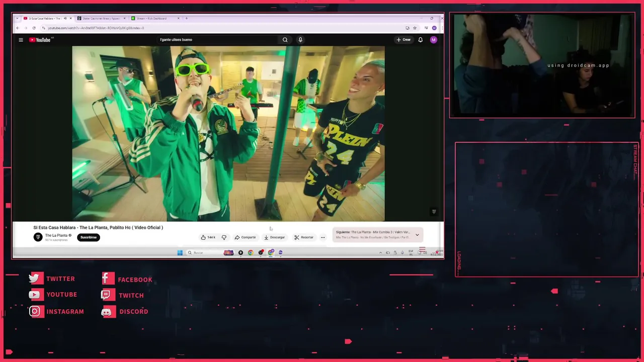Viewport: 644px width, 362px height.
Task: Open The La Planta channel avatar
Action: tap(38, 237)
